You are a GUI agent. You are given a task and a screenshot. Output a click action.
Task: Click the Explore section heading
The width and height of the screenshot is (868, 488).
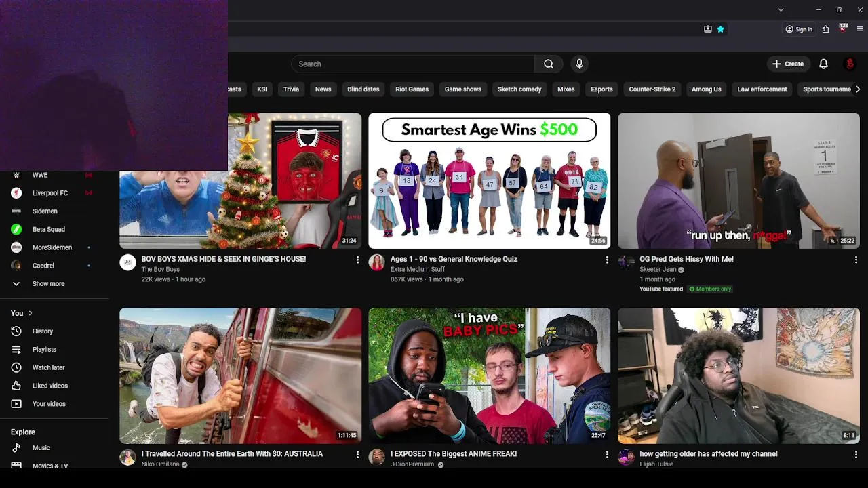23,432
